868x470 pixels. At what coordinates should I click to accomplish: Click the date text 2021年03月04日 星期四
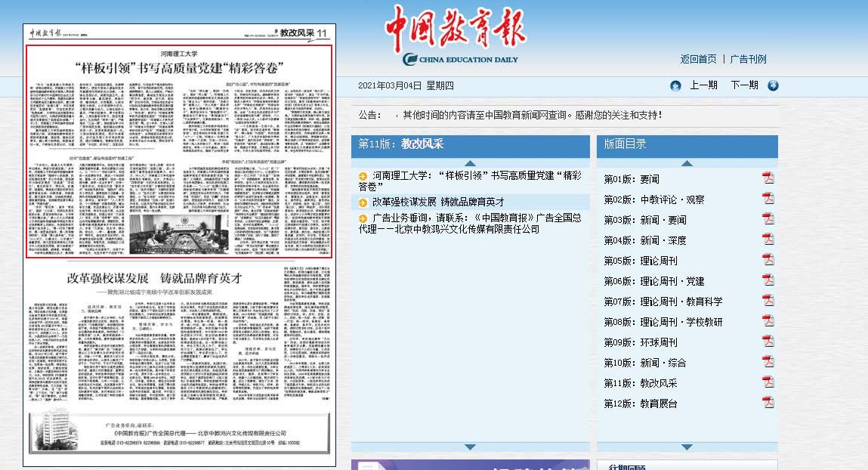(406, 86)
